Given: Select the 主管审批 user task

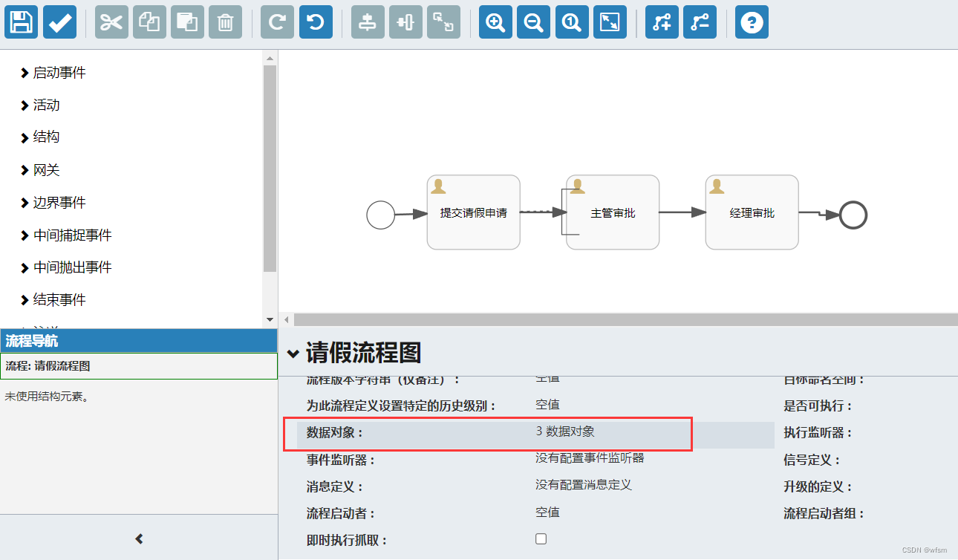Looking at the screenshot, I should click(613, 212).
